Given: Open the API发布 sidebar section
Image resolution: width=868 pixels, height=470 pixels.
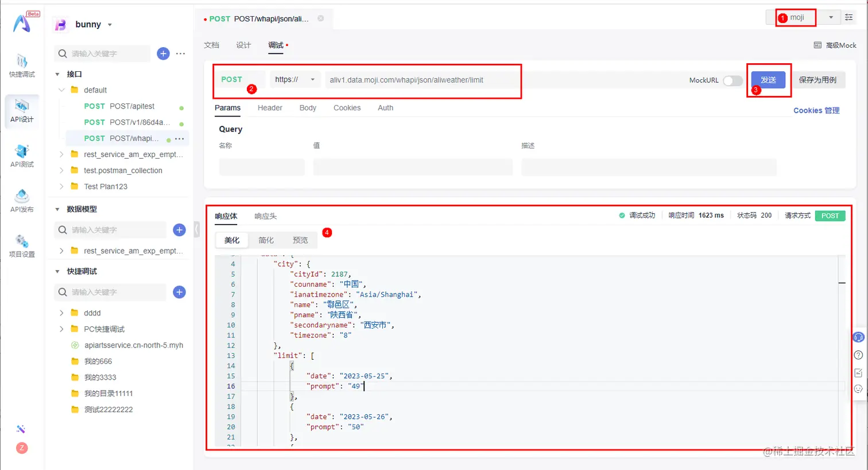Looking at the screenshot, I should (22, 201).
